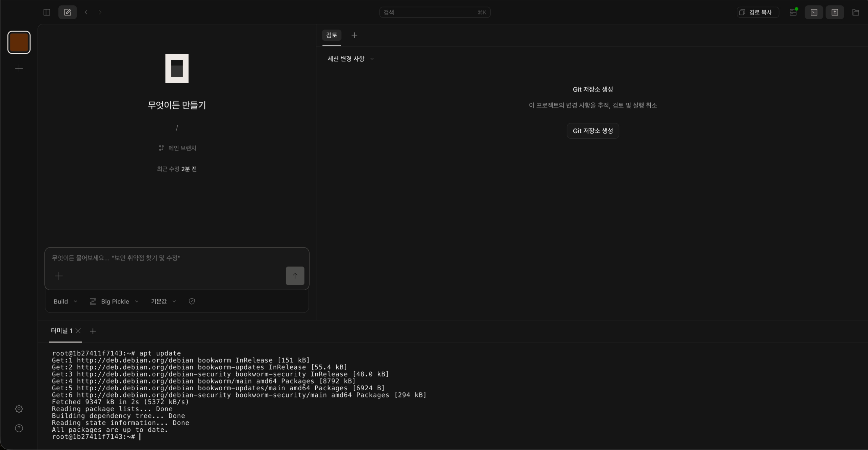
Task: Open the status icon with the green dot
Action: 793,12
